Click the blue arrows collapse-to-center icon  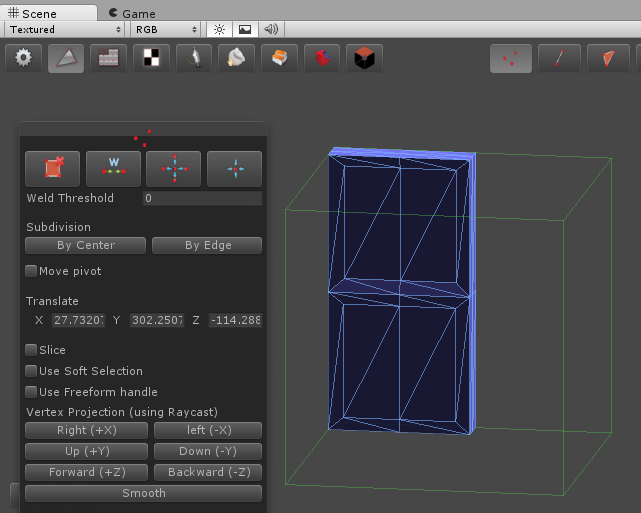point(235,169)
